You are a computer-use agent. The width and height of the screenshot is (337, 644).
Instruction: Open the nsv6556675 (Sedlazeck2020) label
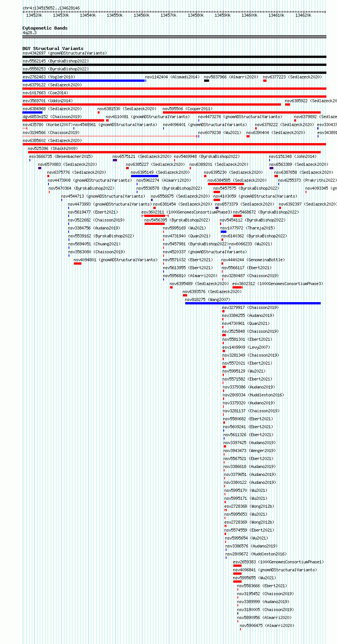point(180,196)
